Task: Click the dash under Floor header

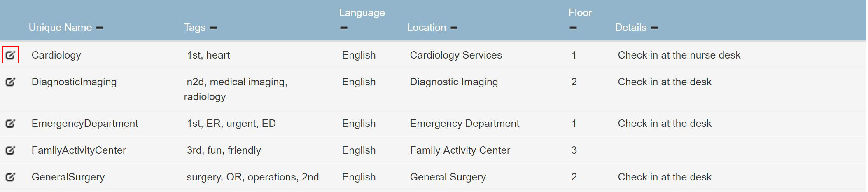Action: [x=573, y=28]
